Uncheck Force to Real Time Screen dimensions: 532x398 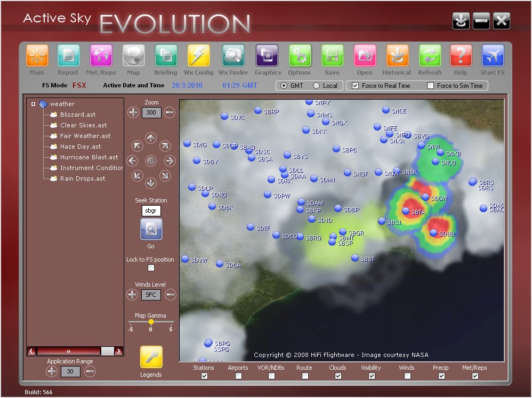pyautogui.click(x=355, y=86)
